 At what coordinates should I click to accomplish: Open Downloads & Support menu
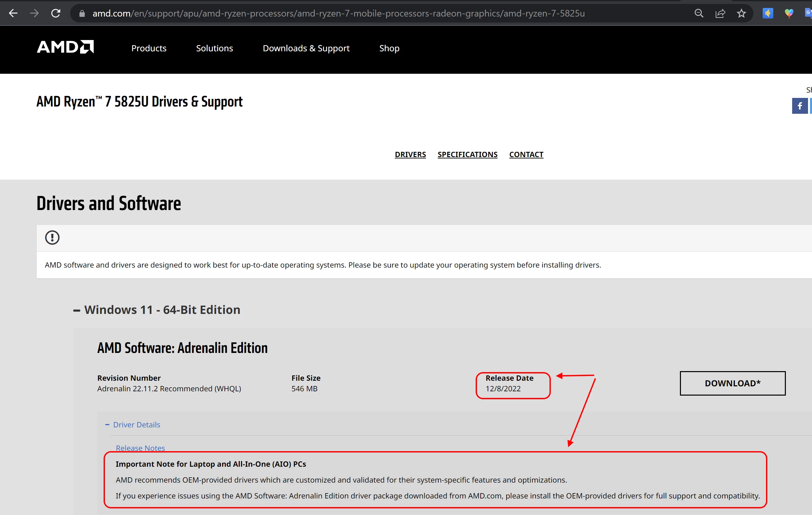point(306,48)
